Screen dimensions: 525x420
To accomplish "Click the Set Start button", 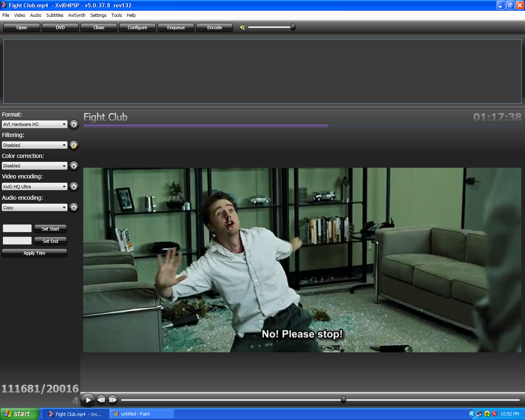I will pyautogui.click(x=50, y=229).
